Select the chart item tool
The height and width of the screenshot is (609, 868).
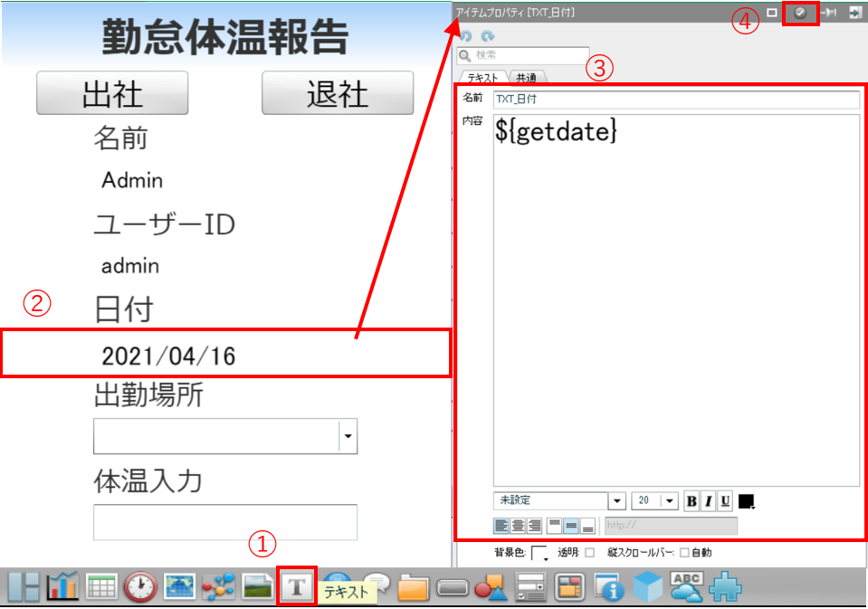pyautogui.click(x=61, y=586)
